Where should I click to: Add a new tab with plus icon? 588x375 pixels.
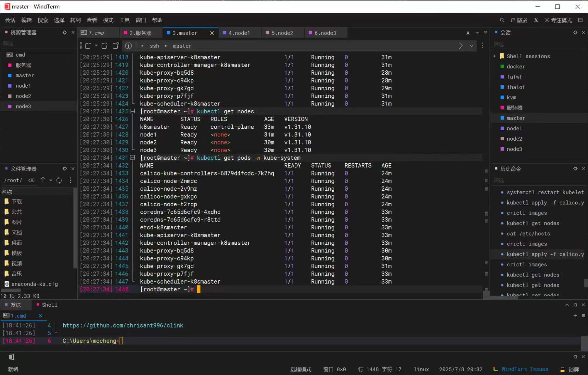point(477,33)
